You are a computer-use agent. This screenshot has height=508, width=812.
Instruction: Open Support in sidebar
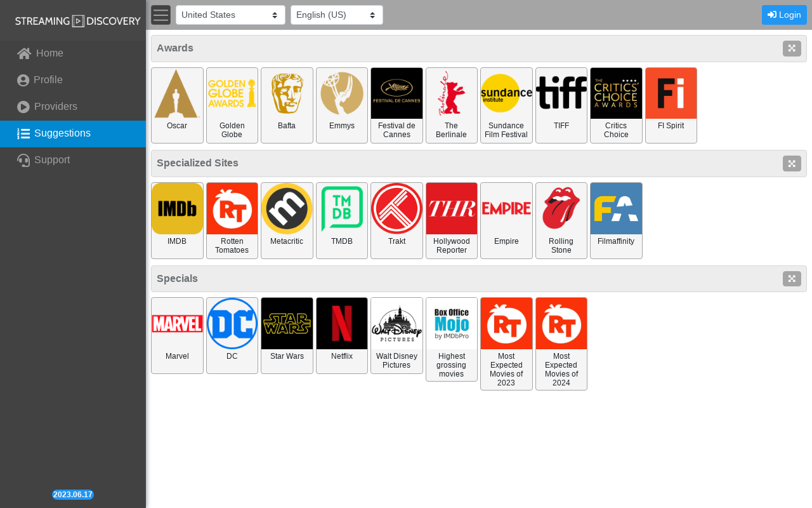(x=73, y=160)
